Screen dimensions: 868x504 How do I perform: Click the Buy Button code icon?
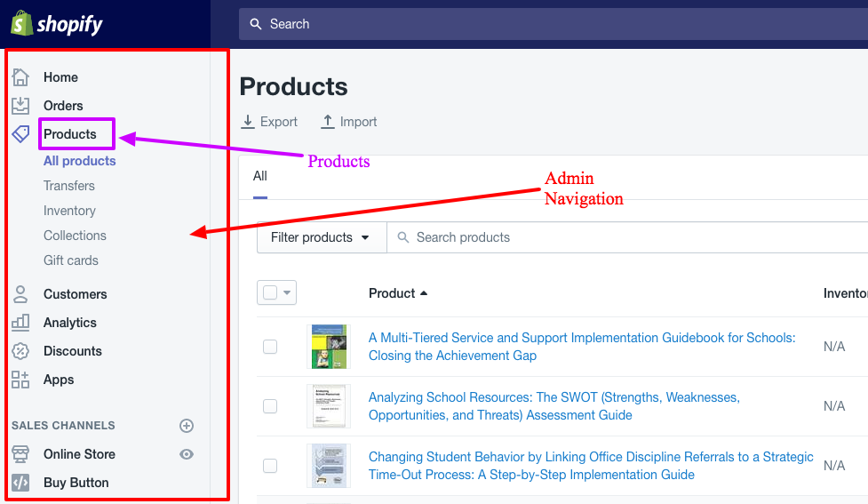click(20, 483)
